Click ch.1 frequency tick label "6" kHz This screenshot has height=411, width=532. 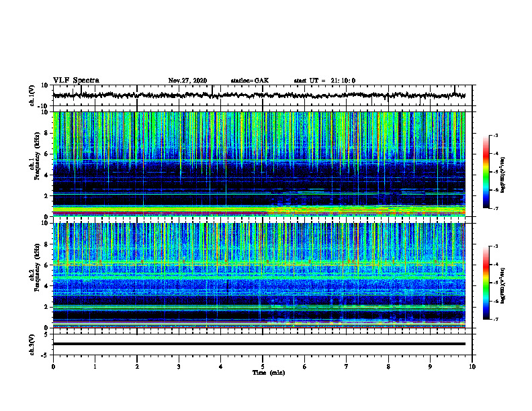coord(46,154)
